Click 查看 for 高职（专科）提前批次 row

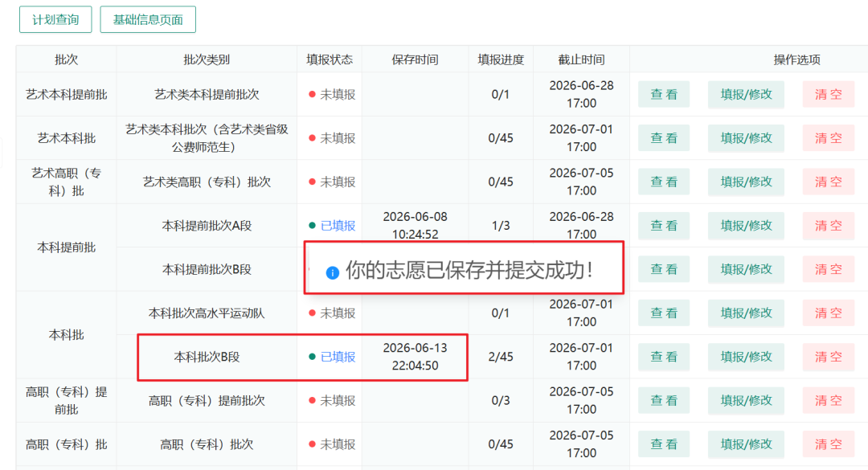tap(664, 400)
